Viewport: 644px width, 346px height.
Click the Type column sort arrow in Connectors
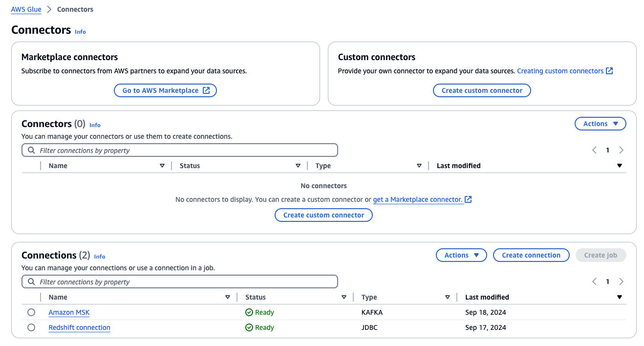click(x=419, y=166)
